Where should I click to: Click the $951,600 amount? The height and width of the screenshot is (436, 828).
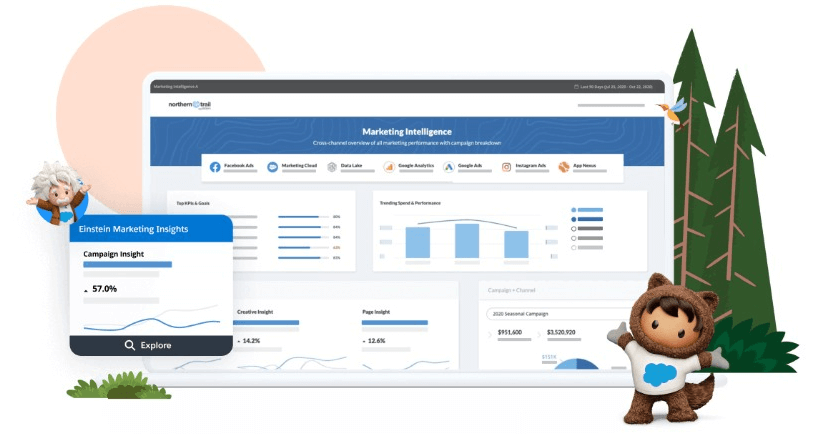510,332
